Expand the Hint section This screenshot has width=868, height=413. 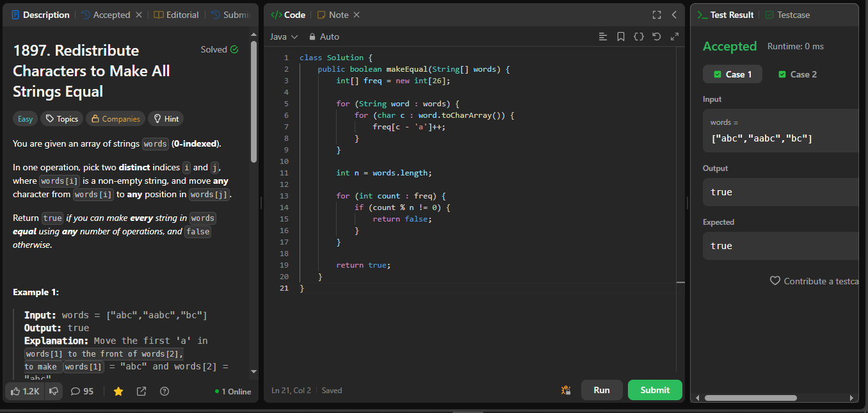pyautogui.click(x=165, y=118)
